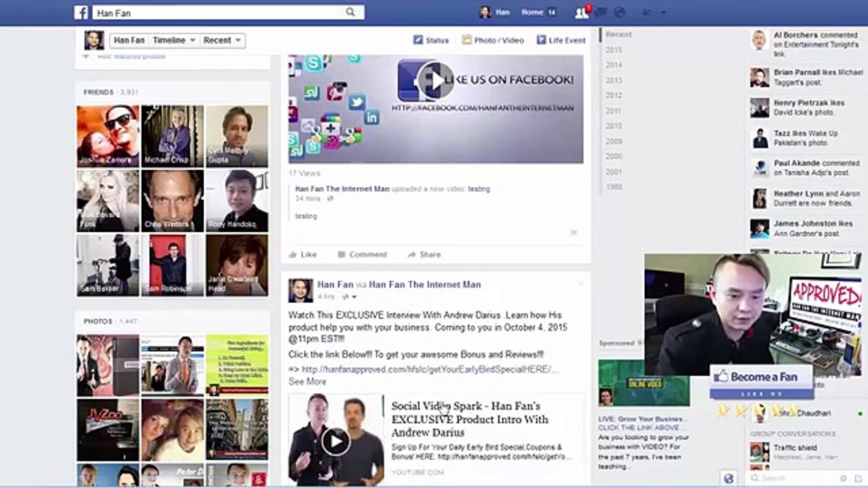Jump to 2010 in the timeline
868x488 pixels.
614,126
